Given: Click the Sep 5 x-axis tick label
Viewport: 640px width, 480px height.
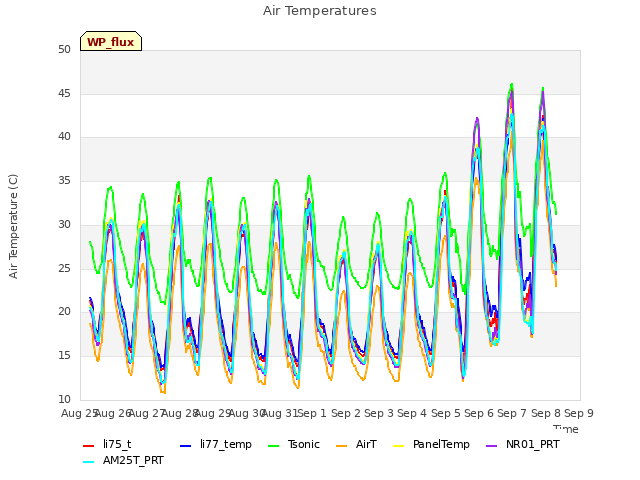Looking at the screenshot, I should pos(446,413).
